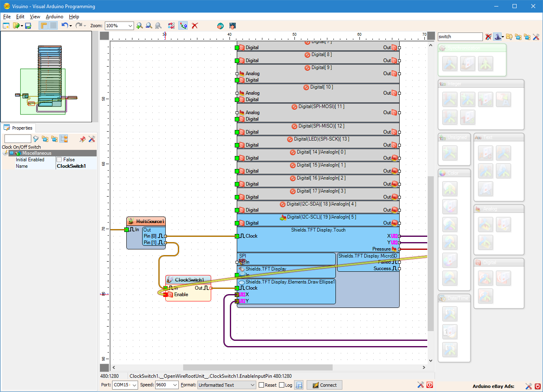
Task: Collapse the Miscellaneous property group
Action: (12, 153)
